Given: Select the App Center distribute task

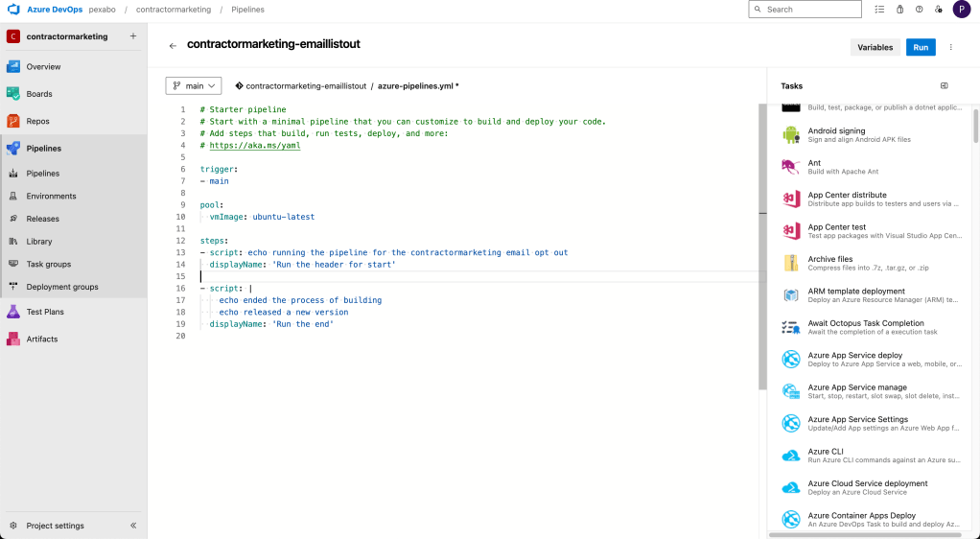Looking at the screenshot, I should [872, 199].
